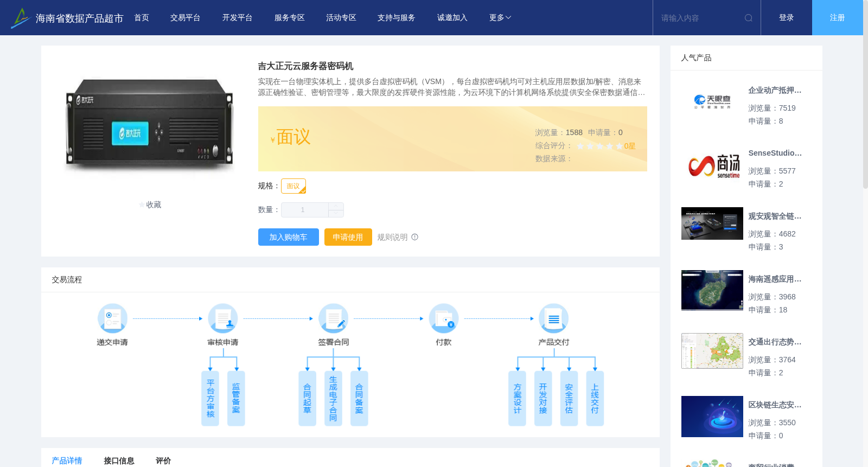Open the SenseTime 商汤 product thumbnail
868x467 pixels.
coord(712,165)
